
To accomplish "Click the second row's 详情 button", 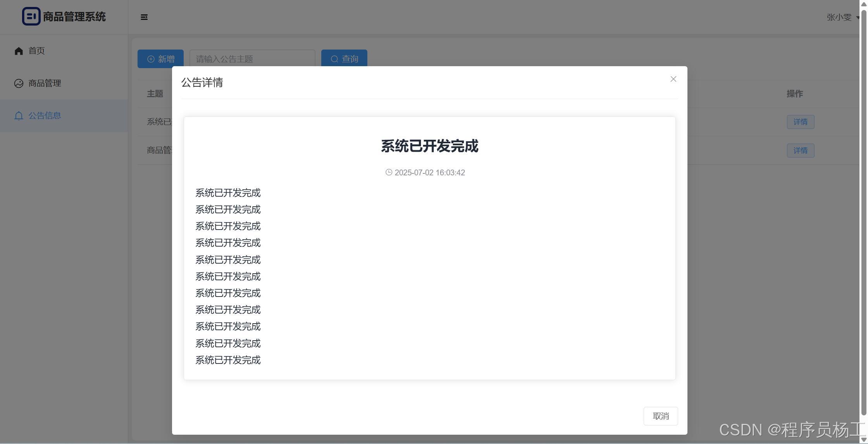I will (800, 151).
